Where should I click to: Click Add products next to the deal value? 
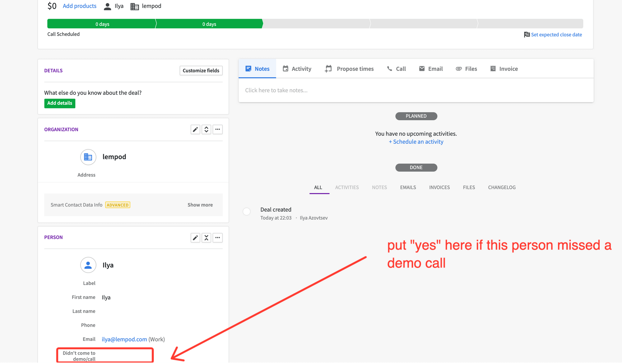(x=79, y=6)
